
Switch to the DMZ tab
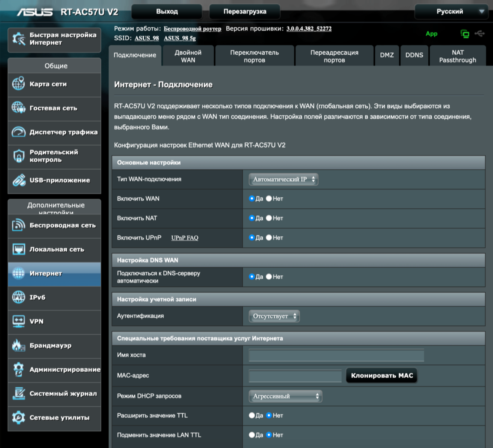pyautogui.click(x=387, y=55)
